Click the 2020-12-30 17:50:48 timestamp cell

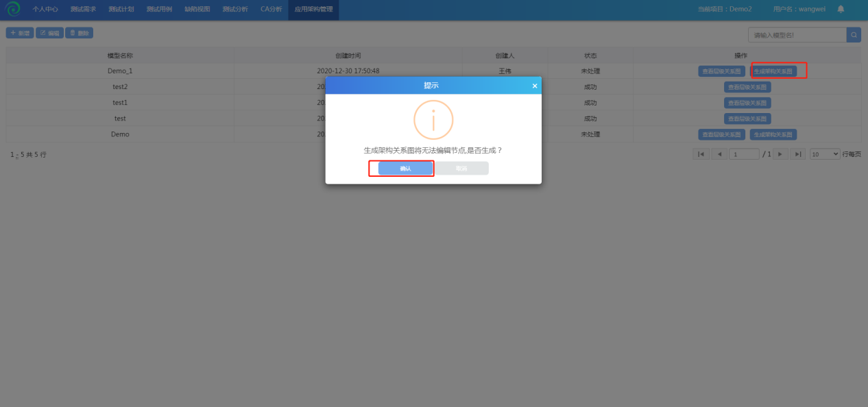(x=348, y=71)
